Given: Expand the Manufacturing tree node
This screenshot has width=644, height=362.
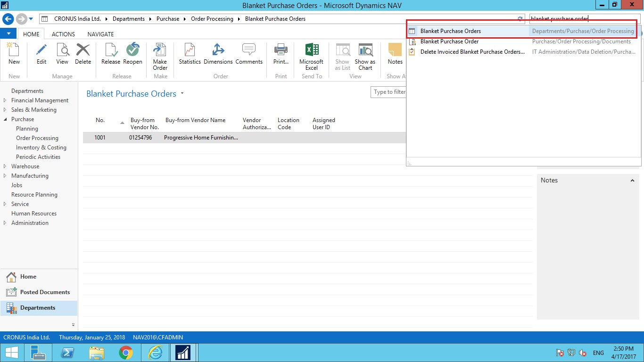Looking at the screenshot, I should [5, 176].
